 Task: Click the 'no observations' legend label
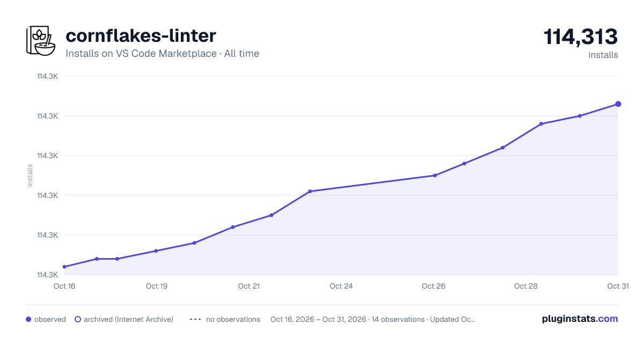[233, 319]
